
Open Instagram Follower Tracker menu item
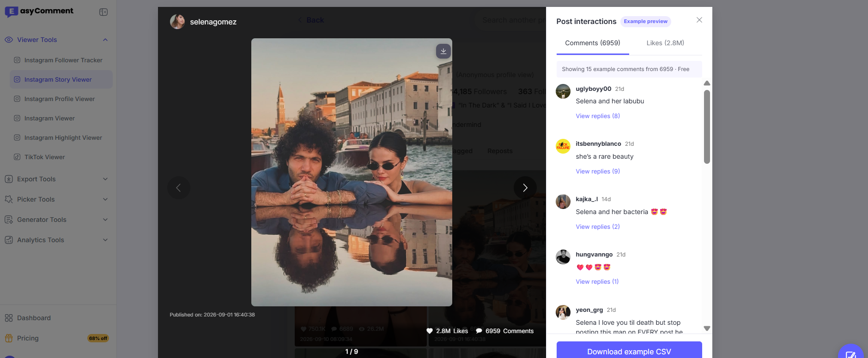pos(61,60)
